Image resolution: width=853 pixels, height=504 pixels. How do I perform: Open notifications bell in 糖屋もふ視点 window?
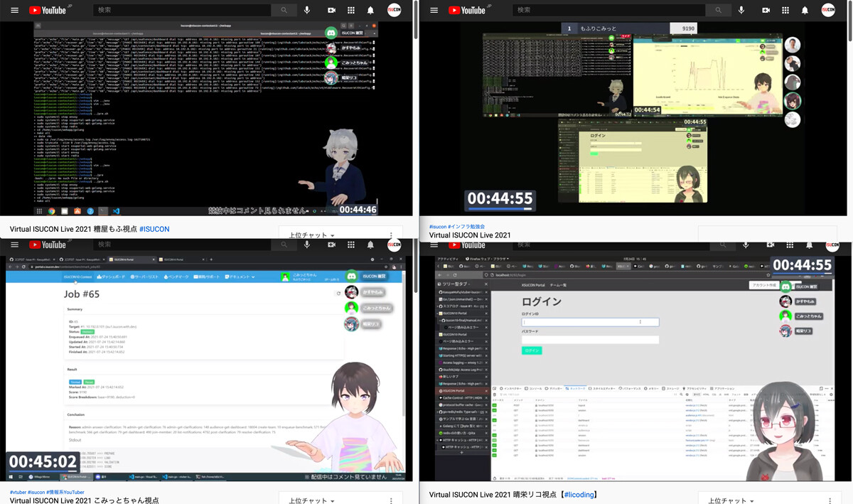[x=370, y=10]
